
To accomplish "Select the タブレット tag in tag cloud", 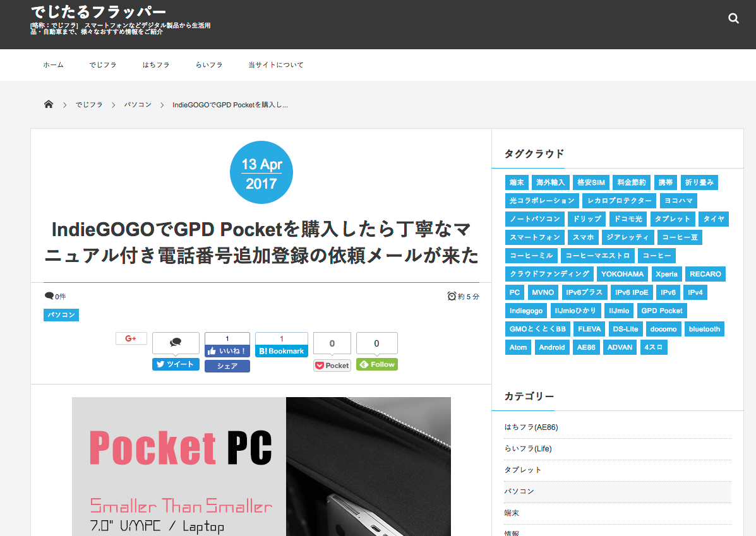I will (x=673, y=219).
